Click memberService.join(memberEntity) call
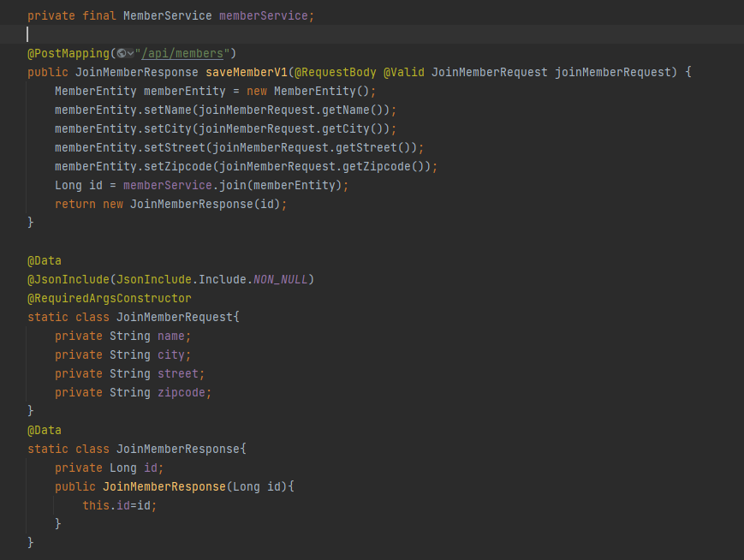Screen dimensions: 744x560 click(233, 185)
